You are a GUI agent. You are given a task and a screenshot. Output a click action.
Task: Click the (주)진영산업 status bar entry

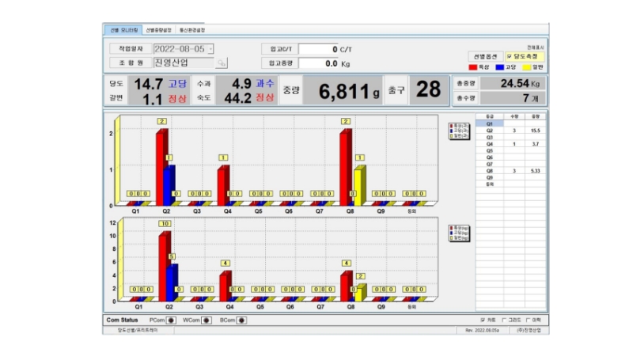coord(529,330)
